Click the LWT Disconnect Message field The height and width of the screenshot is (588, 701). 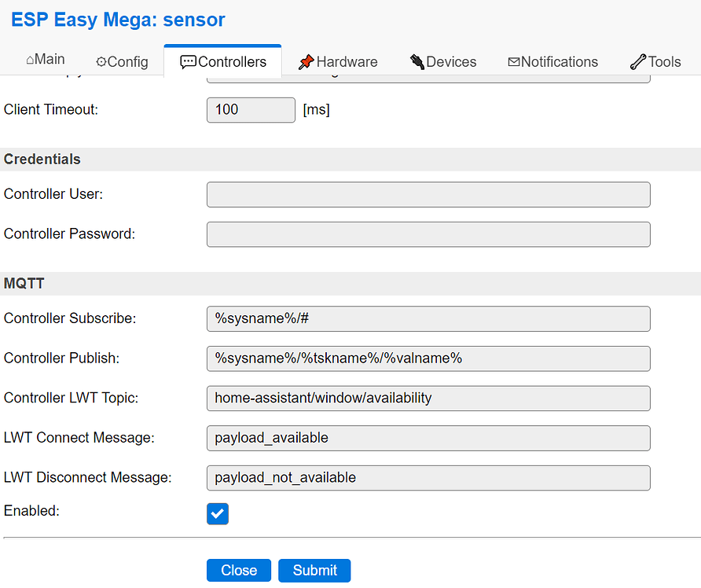428,477
